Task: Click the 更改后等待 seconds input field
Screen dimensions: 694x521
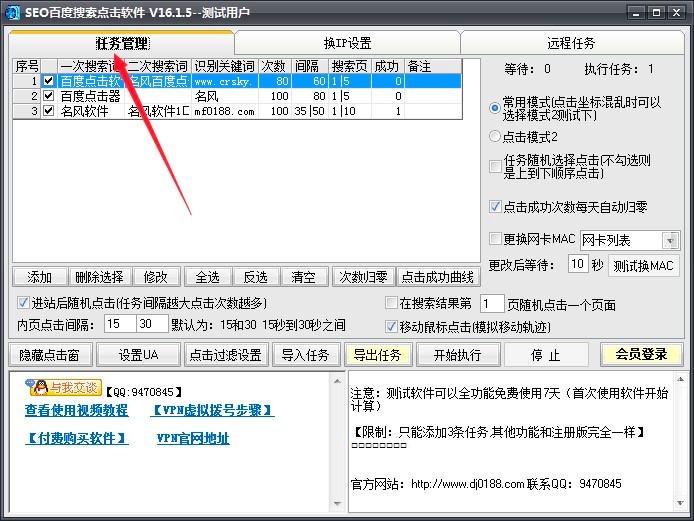Action: (577, 265)
